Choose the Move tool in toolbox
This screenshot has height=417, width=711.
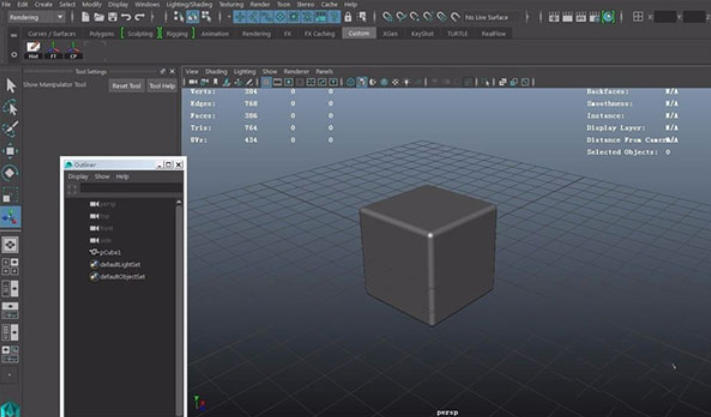click(10, 151)
